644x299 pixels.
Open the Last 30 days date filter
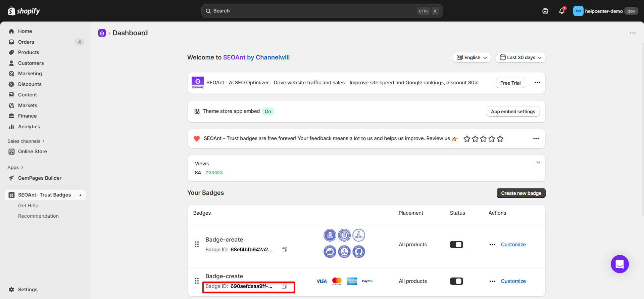pos(521,57)
